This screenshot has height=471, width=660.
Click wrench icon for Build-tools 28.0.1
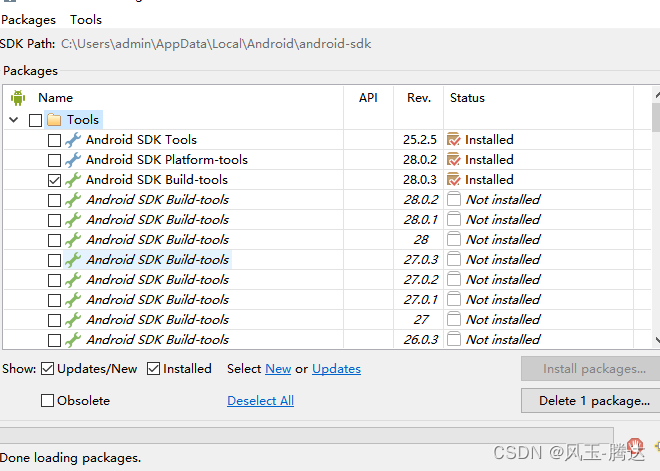pos(73,220)
